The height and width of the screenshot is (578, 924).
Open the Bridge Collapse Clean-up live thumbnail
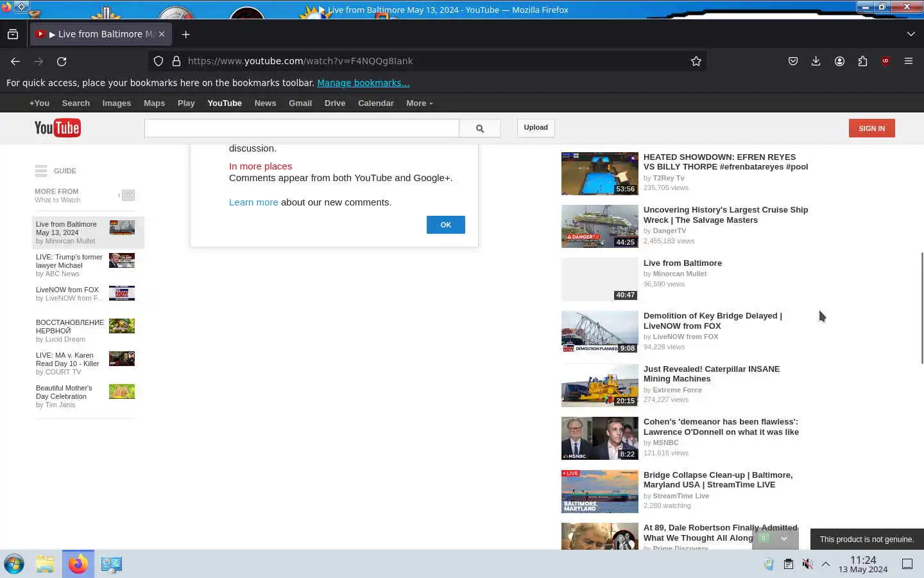coord(599,491)
